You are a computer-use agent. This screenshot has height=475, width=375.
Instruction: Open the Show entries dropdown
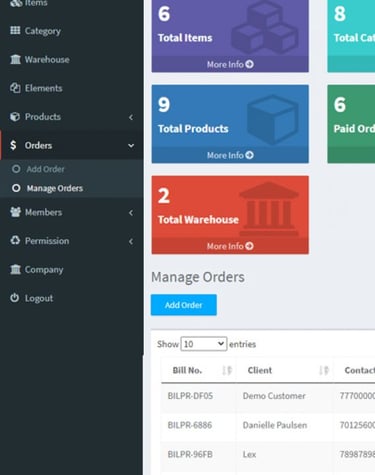click(x=204, y=344)
